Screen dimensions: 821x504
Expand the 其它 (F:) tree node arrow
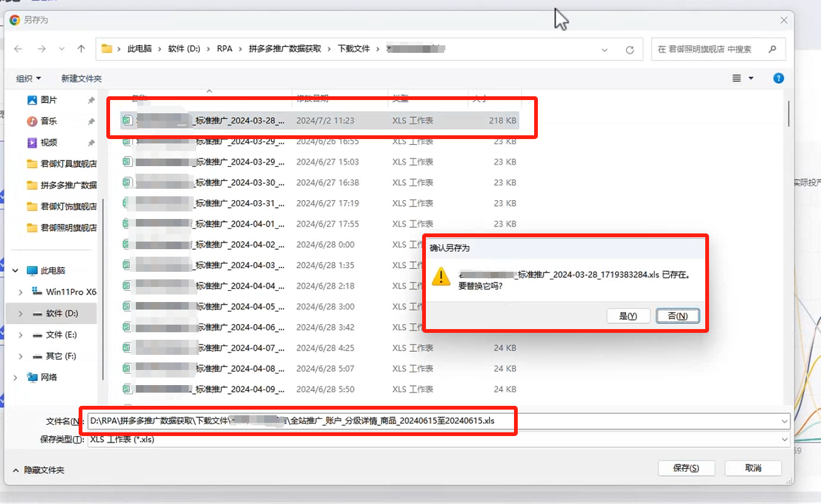21,356
